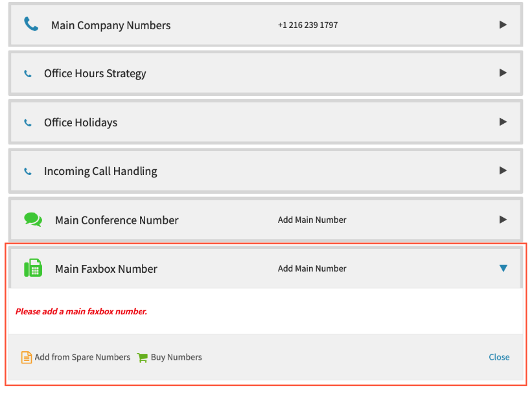
Task: Click the +1 216 239 1797 number
Action: pyautogui.click(x=308, y=25)
